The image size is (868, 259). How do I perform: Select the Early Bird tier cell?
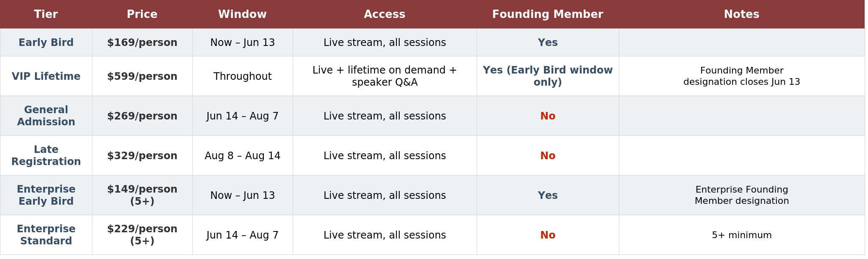tap(46, 43)
